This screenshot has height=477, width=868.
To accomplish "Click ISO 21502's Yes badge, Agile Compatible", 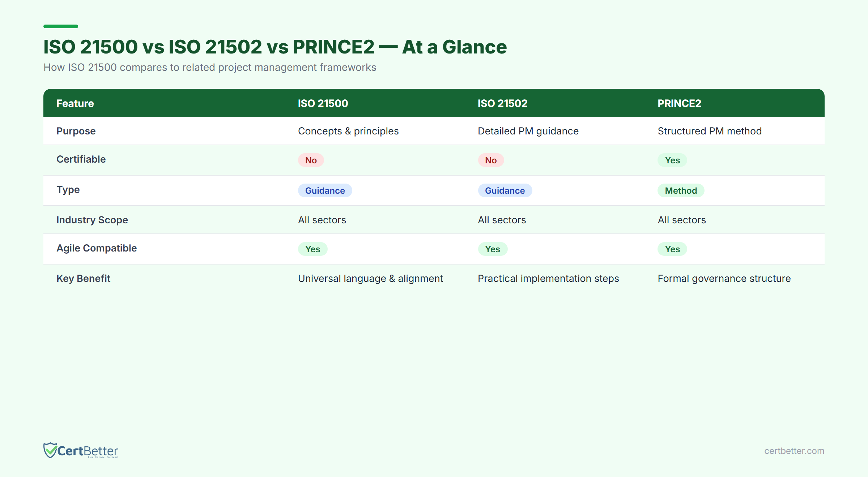I will pyautogui.click(x=493, y=249).
